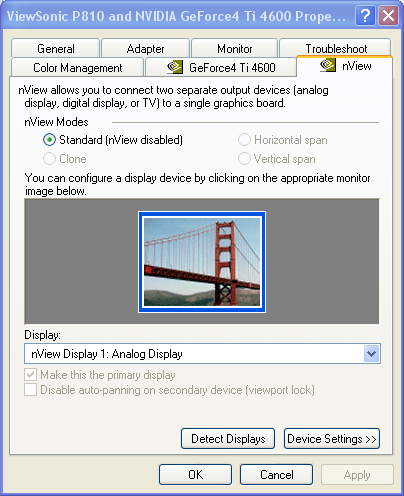The image size is (404, 496).
Task: Show the Troubleshoot tab
Action: (336, 48)
